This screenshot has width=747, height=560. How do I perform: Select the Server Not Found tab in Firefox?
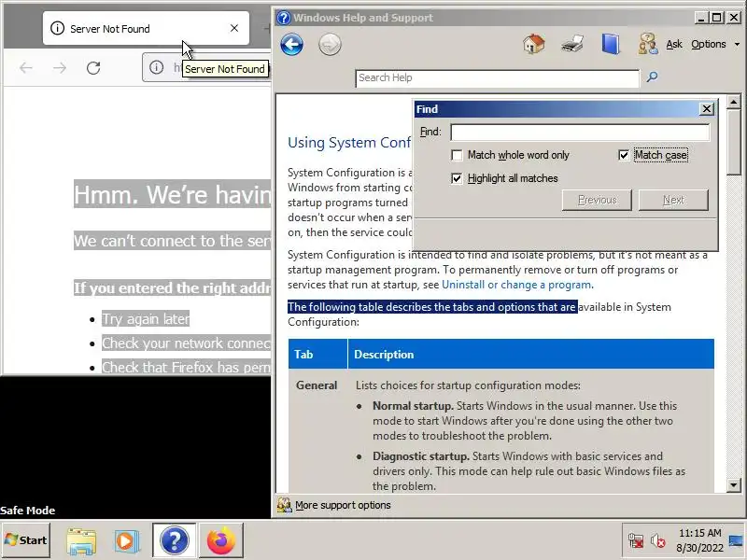[146, 29]
